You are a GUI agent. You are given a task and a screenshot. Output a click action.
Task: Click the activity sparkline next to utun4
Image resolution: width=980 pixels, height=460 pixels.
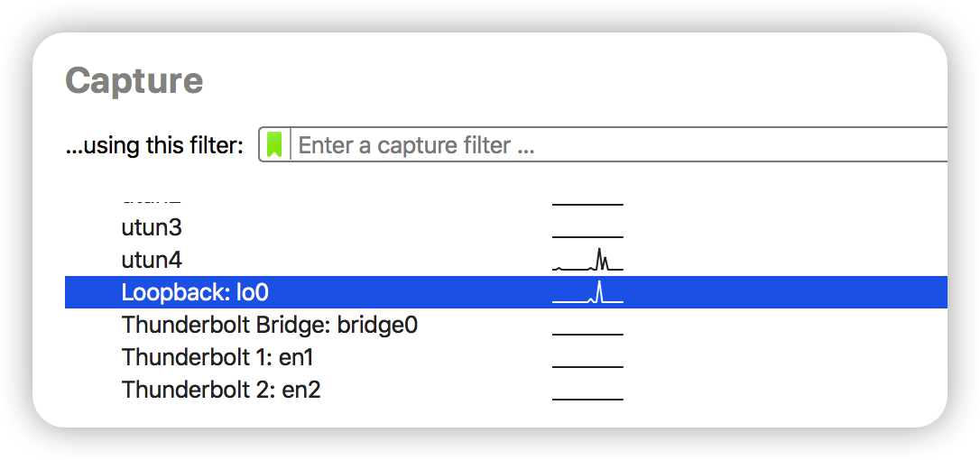[x=587, y=262]
